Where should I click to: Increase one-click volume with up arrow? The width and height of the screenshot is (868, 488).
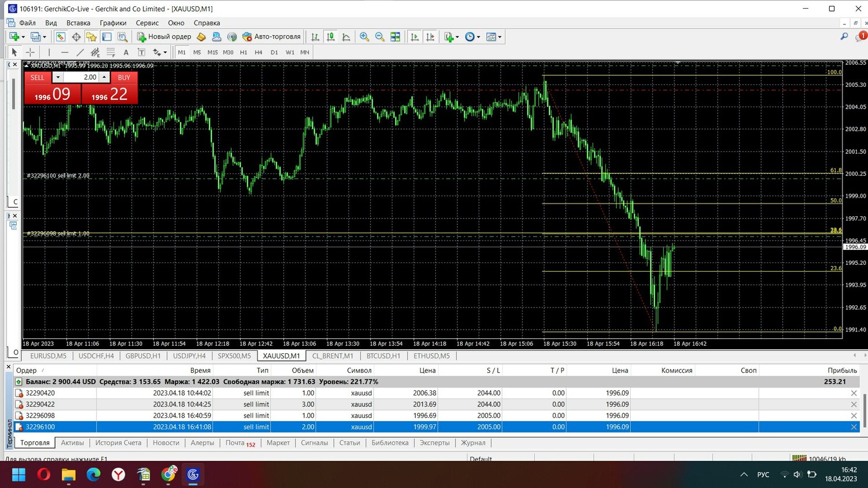[104, 77]
